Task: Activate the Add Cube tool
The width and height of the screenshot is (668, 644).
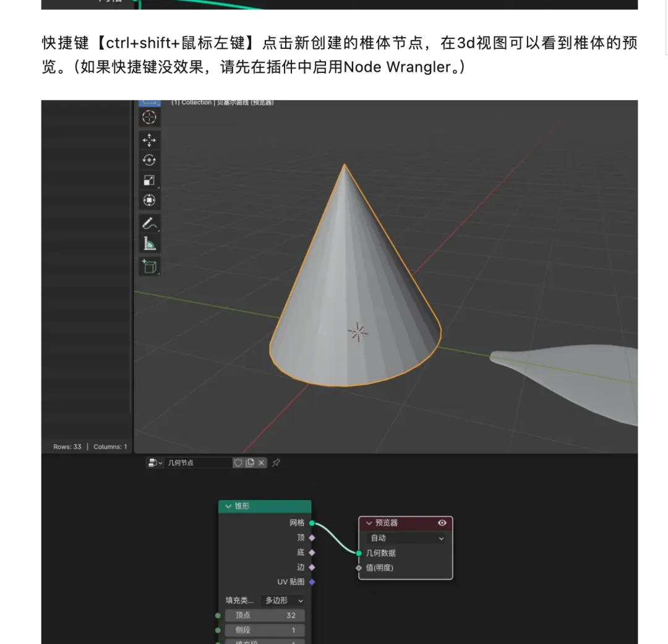Action: pos(149,266)
